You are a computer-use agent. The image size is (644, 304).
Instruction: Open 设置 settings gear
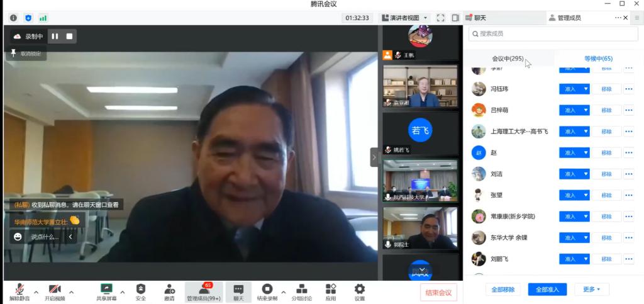click(360, 290)
